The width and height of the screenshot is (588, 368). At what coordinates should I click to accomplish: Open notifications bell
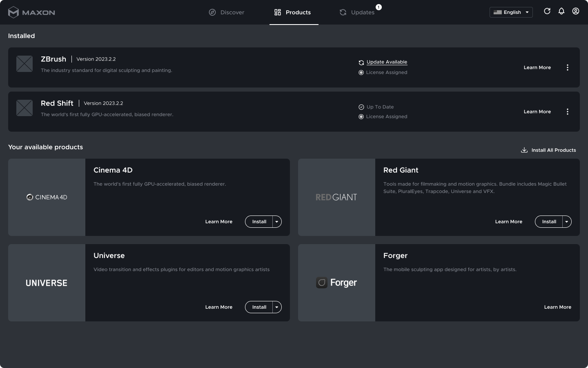coord(561,11)
